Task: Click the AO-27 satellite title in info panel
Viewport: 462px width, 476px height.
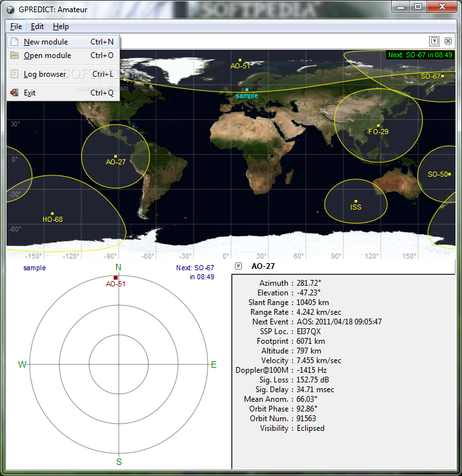Action: pyautogui.click(x=263, y=266)
